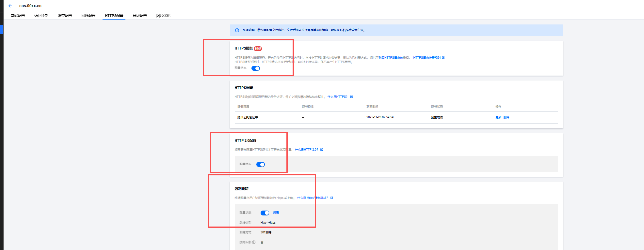Screen dimensions: 644x250
Task: Click the expiry time 2025-11-28 07:59:59
Action: point(380,117)
